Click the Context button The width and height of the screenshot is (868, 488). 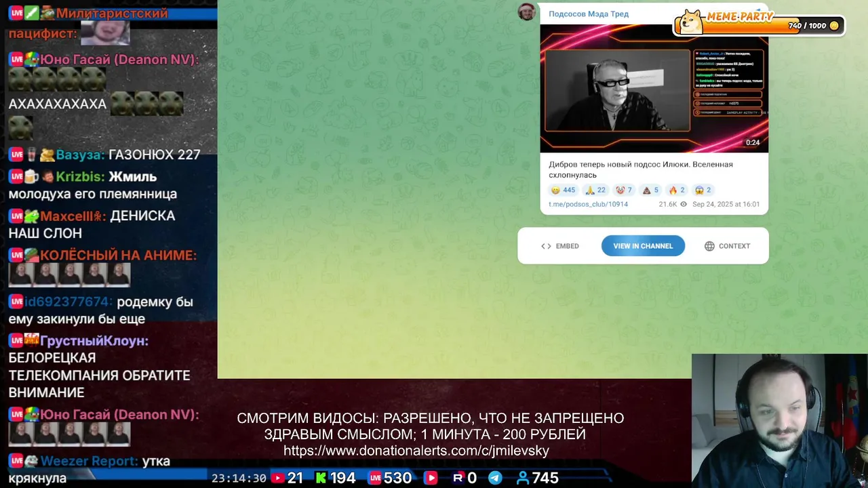click(727, 246)
